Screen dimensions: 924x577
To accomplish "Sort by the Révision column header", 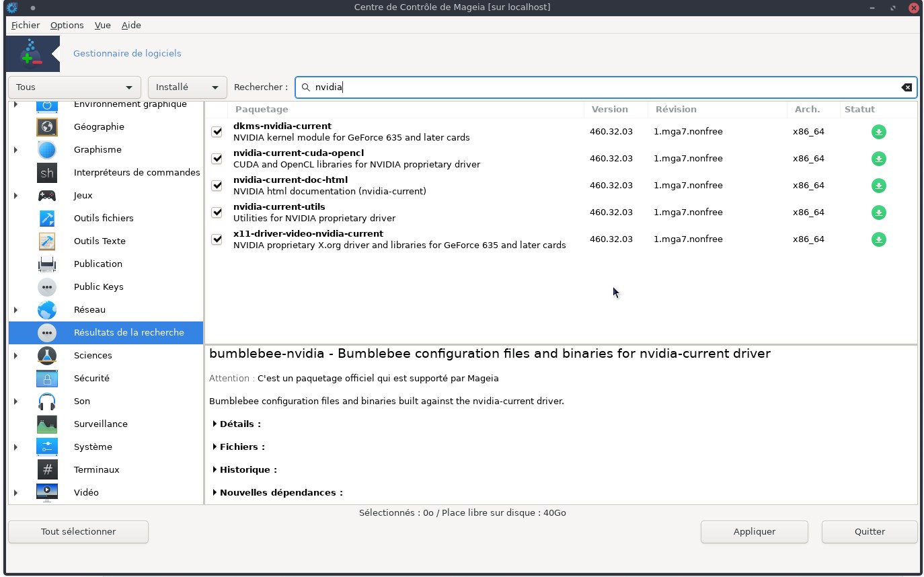I will pyautogui.click(x=718, y=109).
